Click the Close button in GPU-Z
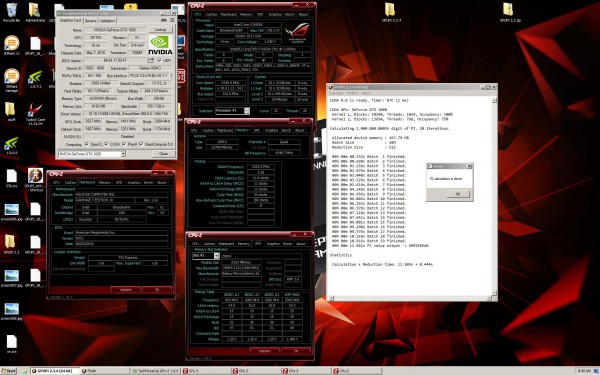600x375 pixels. pos(163,154)
